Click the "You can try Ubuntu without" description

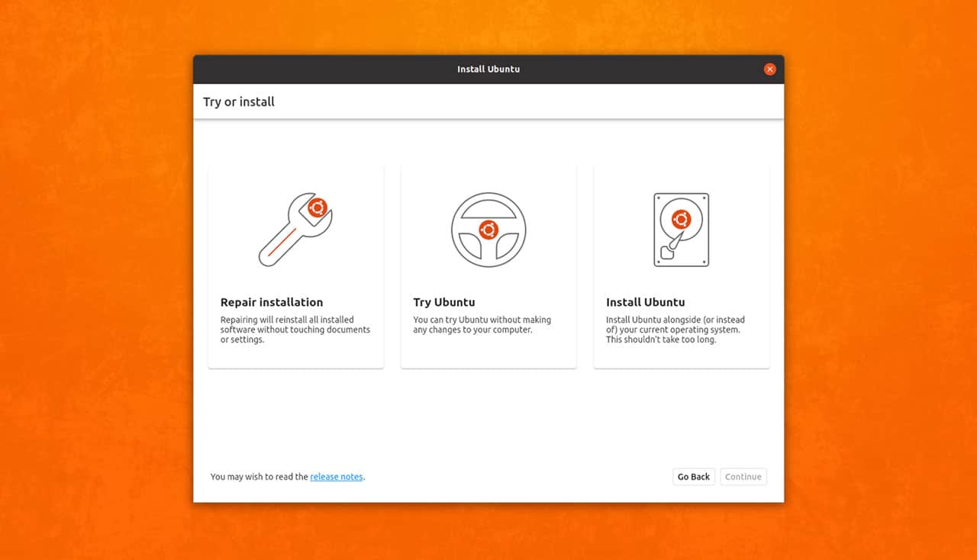click(482, 325)
